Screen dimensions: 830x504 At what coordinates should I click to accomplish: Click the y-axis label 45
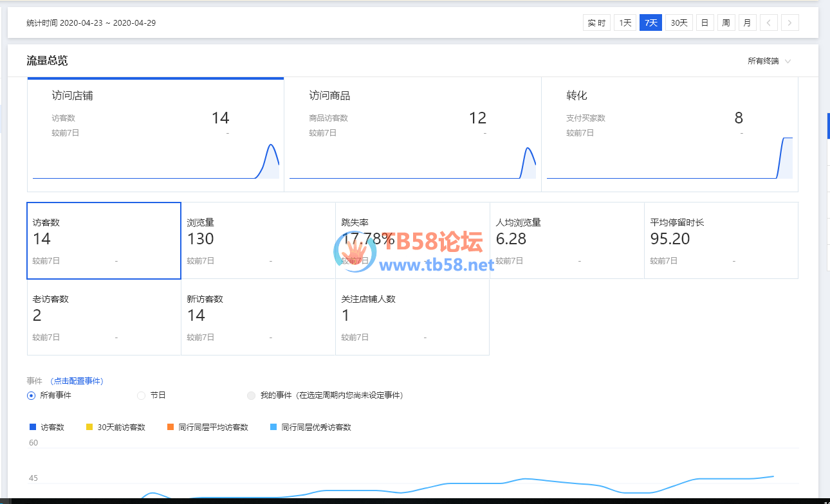(33, 478)
